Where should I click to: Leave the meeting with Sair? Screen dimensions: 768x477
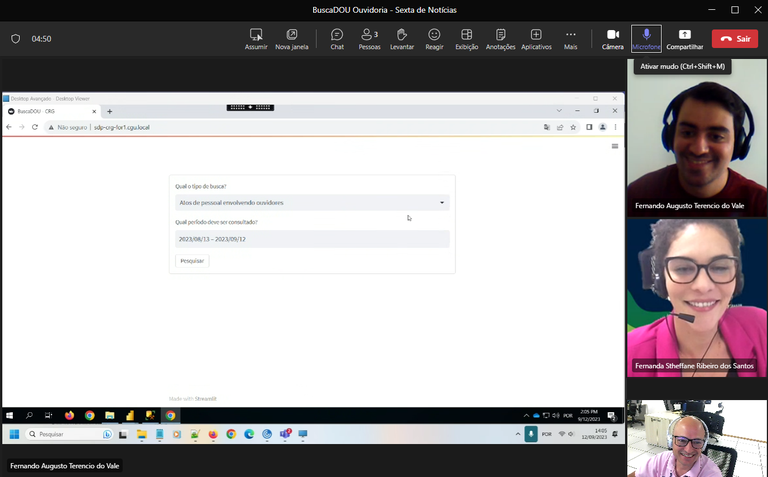735,39
